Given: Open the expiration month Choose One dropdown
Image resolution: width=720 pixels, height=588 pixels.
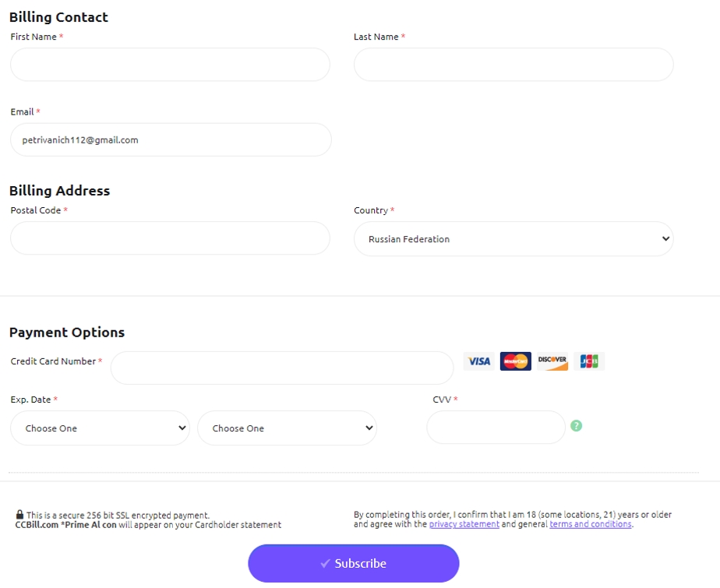Looking at the screenshot, I should pos(100,428).
